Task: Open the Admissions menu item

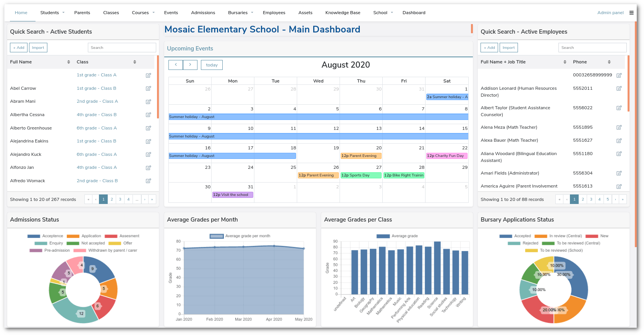Action: (203, 13)
